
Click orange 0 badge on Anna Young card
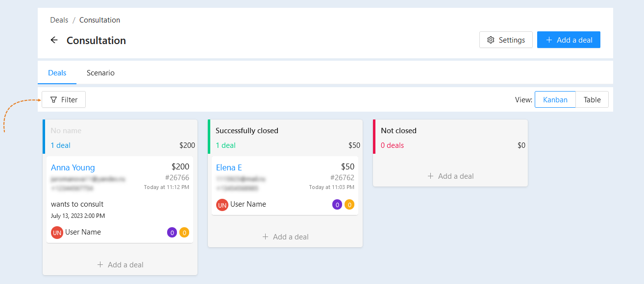click(x=184, y=233)
